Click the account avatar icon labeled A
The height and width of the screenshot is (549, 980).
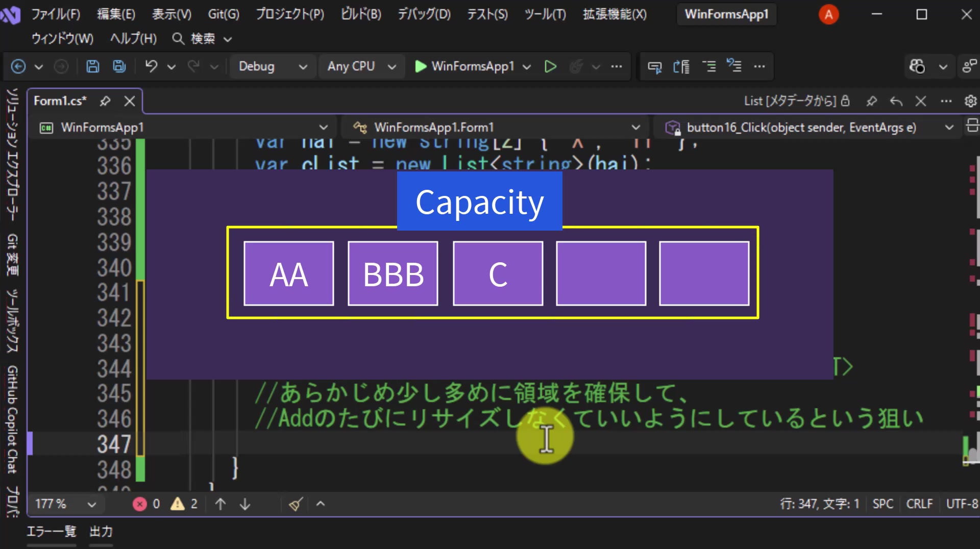[828, 14]
